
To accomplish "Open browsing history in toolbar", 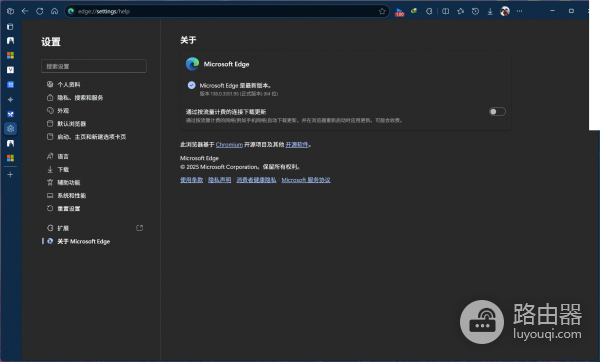I will click(x=475, y=11).
